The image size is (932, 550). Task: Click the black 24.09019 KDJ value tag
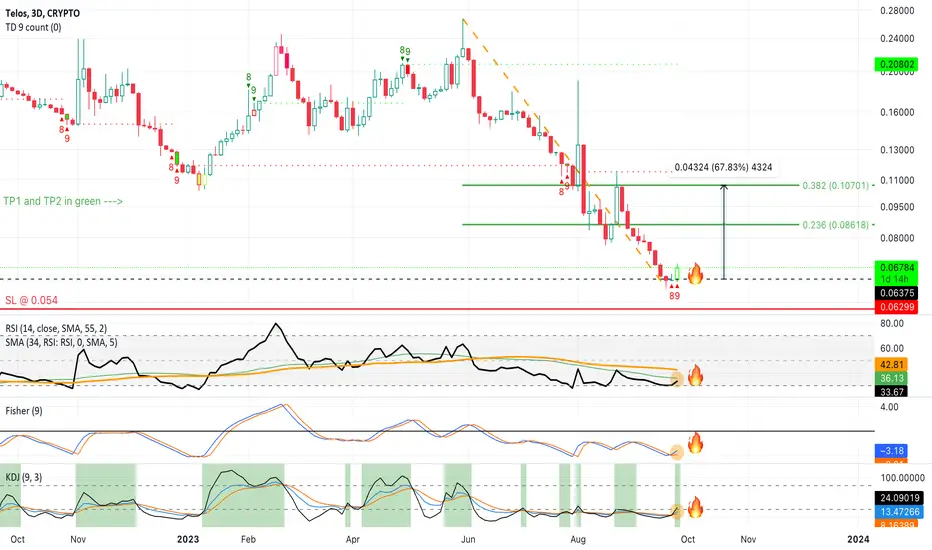point(900,498)
